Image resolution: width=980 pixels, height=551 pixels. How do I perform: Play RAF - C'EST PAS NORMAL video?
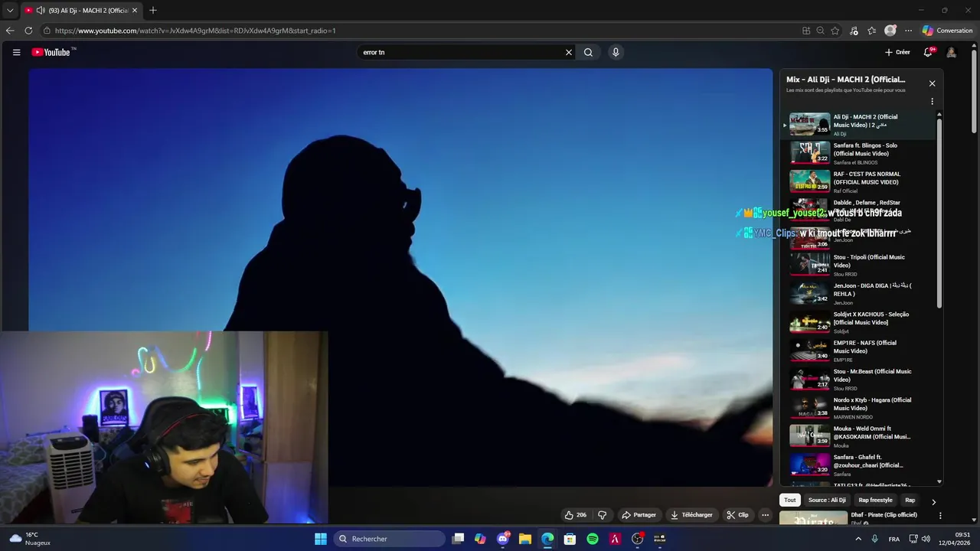[x=857, y=182]
